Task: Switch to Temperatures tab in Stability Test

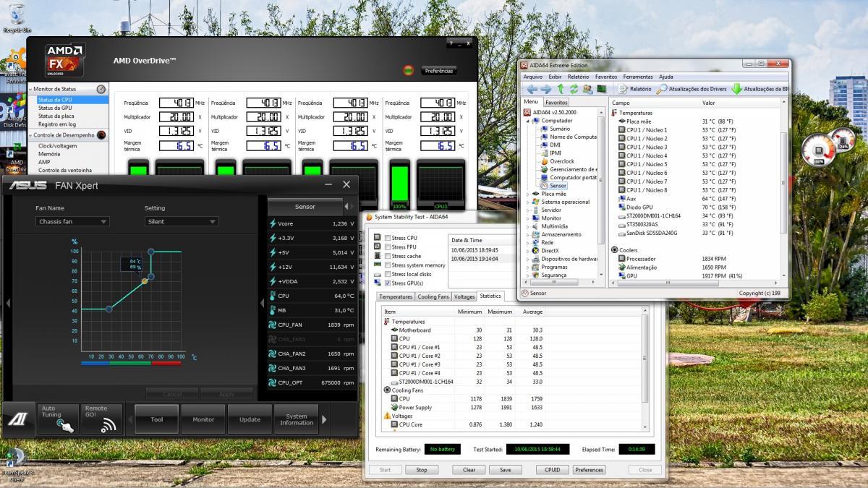Action: (396, 296)
